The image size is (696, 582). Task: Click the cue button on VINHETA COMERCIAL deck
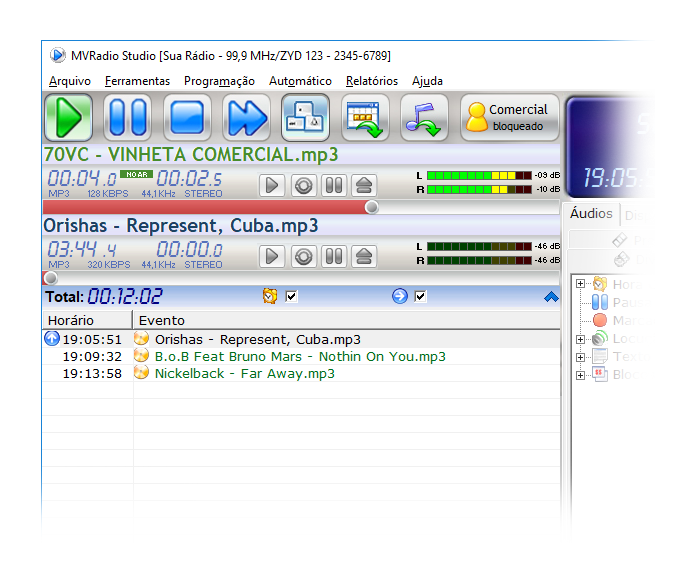coord(304,186)
